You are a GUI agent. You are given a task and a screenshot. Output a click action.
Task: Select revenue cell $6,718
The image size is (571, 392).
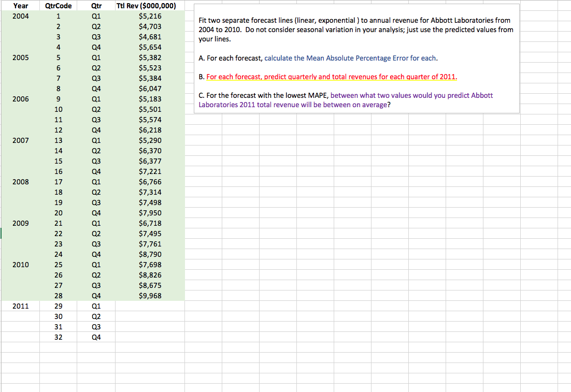(x=150, y=223)
